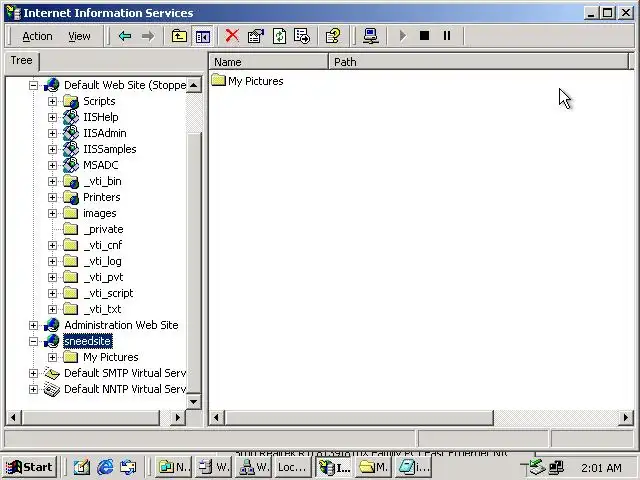The height and width of the screenshot is (480, 640).
Task: Open the Windows Start menu
Action: pyautogui.click(x=29, y=467)
